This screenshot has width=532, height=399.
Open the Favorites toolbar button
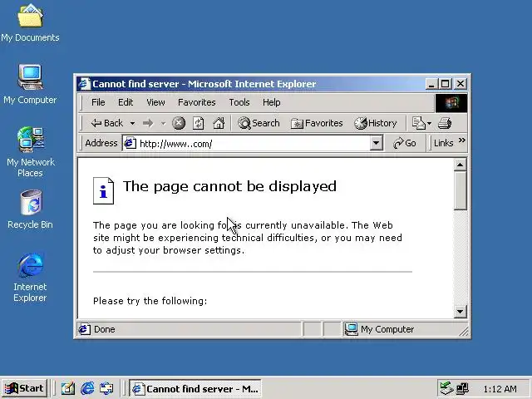tap(317, 123)
